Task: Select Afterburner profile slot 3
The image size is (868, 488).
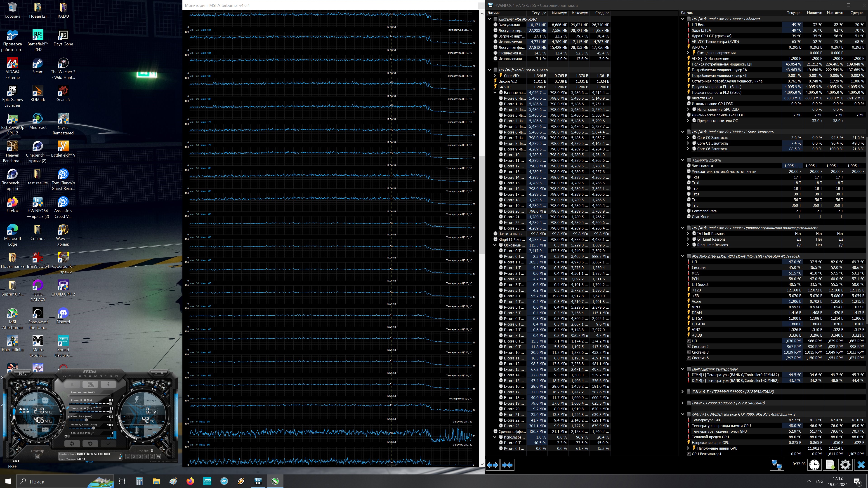Action: (x=140, y=457)
